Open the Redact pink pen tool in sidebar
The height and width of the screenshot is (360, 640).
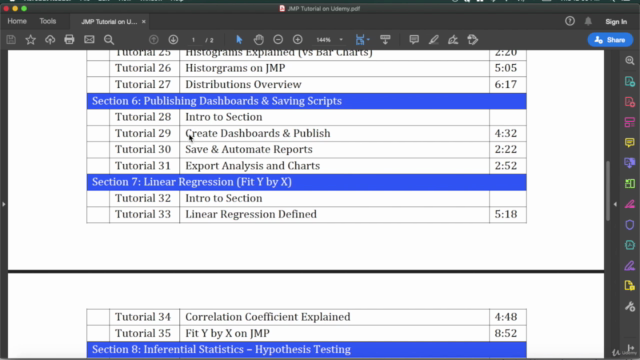coord(630,204)
